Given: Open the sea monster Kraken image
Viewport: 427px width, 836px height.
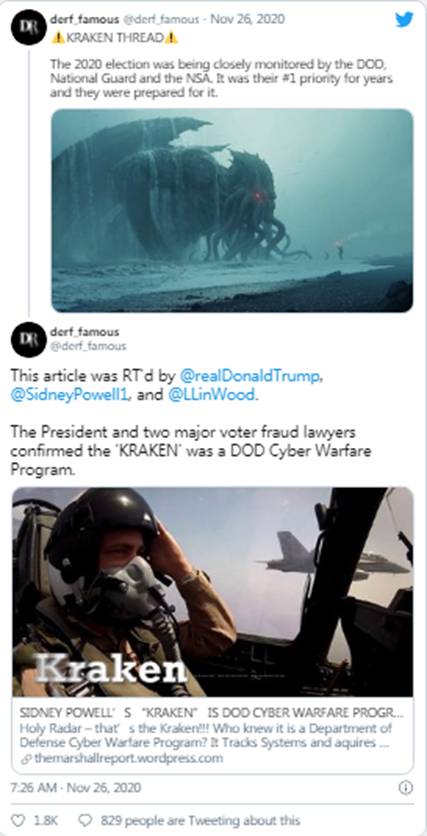Looking at the screenshot, I should click(x=232, y=211).
